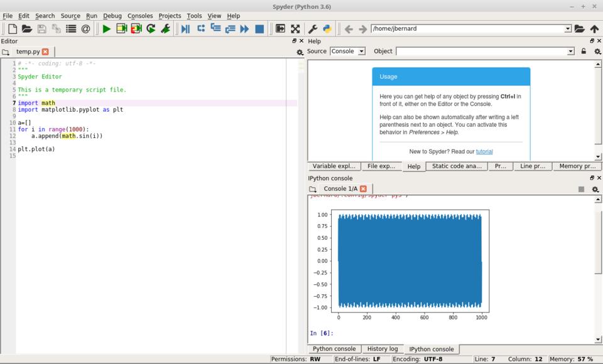Toggle the Help pane lock icon
Viewport: 603px width, 364px height.
click(x=584, y=51)
